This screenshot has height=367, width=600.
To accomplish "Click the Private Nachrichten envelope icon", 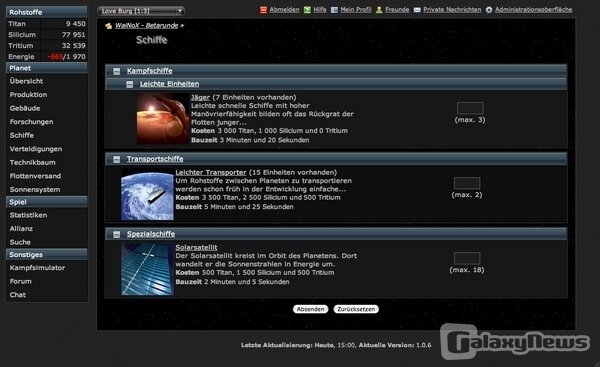I will click(417, 10).
